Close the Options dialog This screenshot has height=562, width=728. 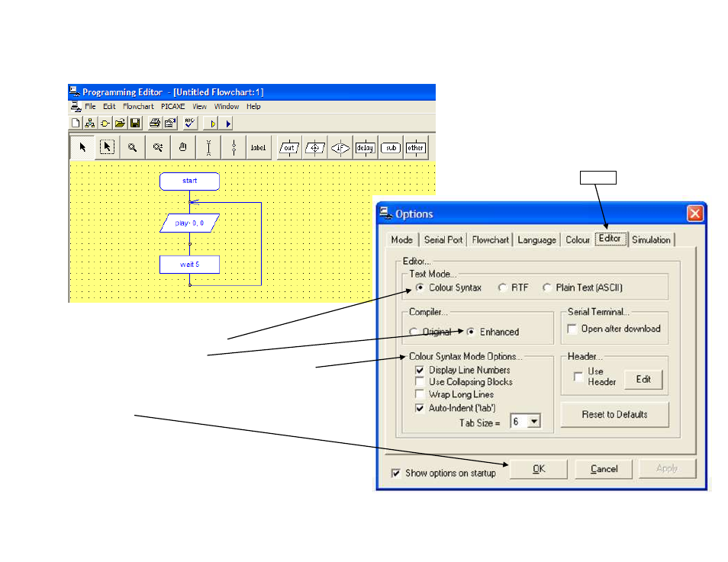tap(694, 214)
